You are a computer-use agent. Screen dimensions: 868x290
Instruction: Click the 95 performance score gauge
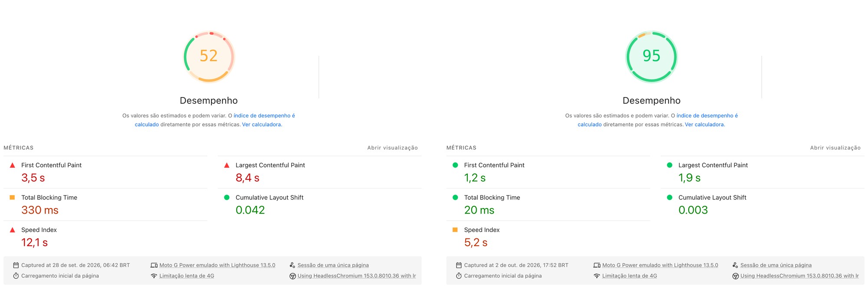[651, 56]
